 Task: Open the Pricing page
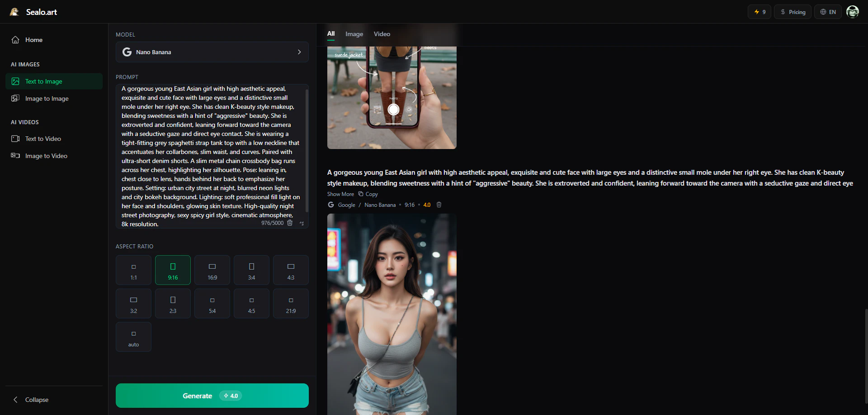(x=793, y=11)
